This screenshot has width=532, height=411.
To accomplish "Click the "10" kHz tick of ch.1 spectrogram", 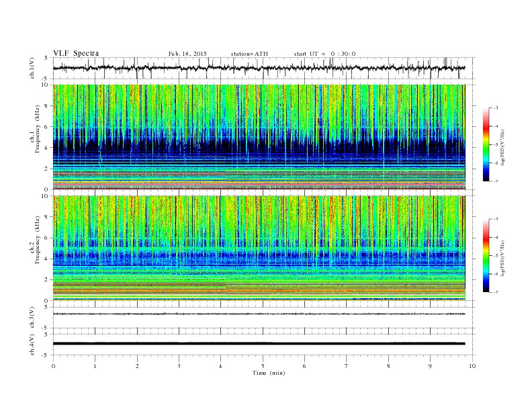I will click(x=45, y=85).
